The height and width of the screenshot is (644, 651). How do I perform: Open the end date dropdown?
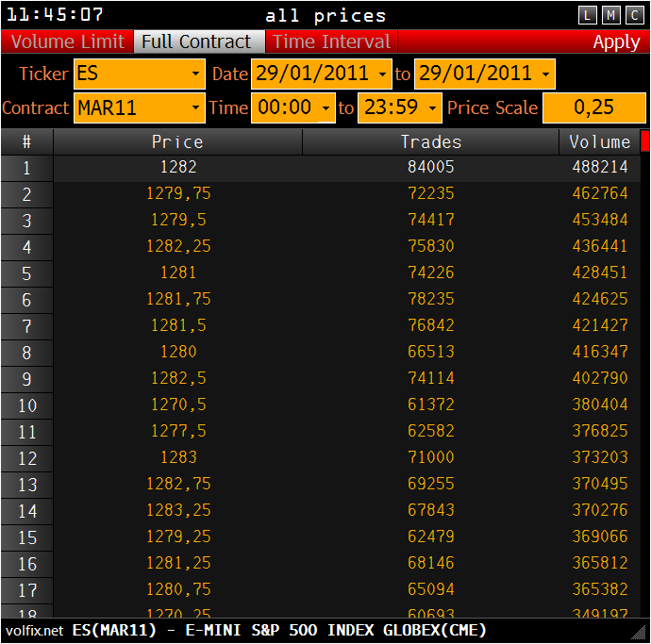485,74
